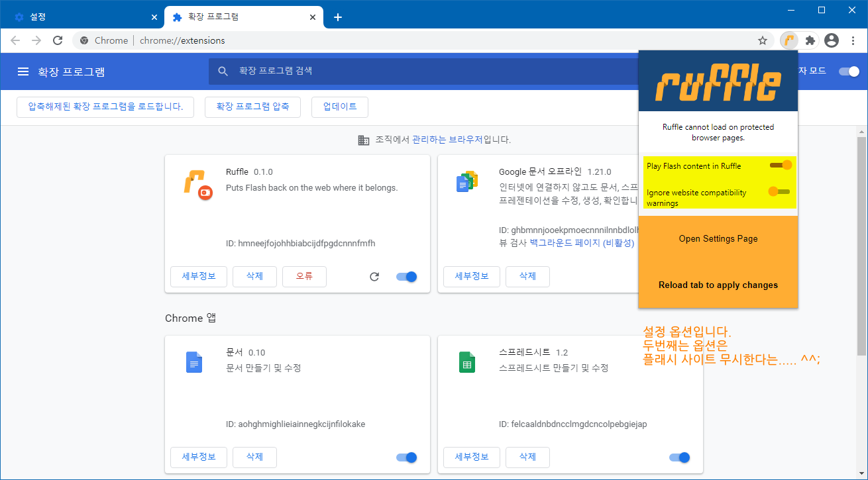
Task: Go back with the back arrow
Action: [15, 40]
